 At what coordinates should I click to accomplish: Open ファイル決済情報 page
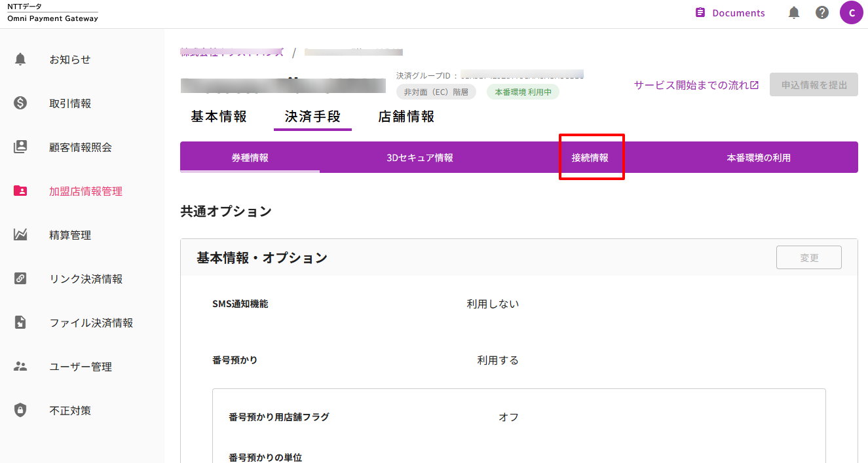(x=91, y=323)
